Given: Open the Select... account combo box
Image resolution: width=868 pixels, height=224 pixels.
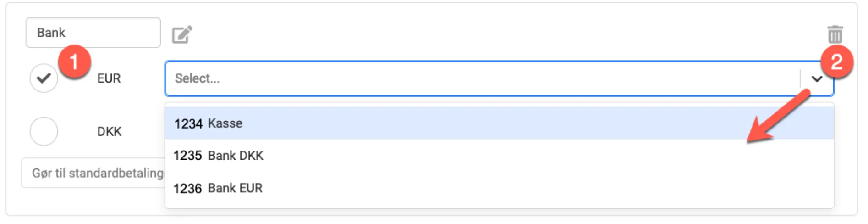Looking at the screenshot, I should pyautogui.click(x=481, y=78).
